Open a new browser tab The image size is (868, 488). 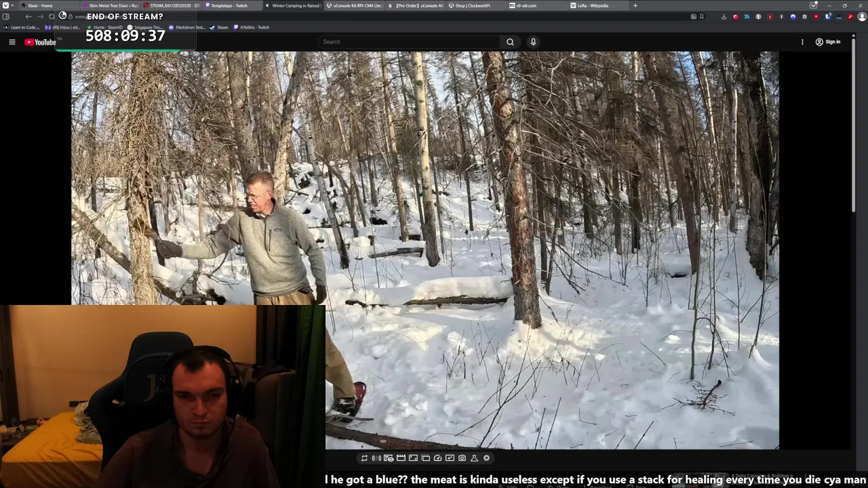(635, 5)
